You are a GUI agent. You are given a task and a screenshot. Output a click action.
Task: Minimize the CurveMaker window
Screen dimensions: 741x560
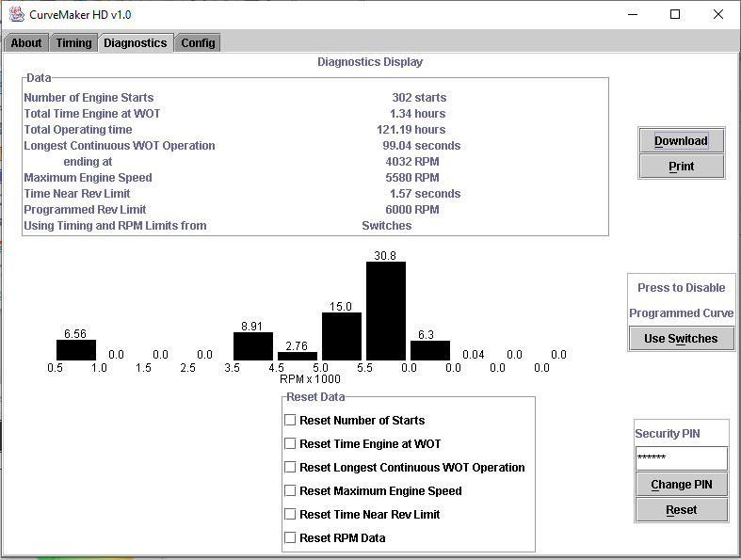tap(633, 14)
